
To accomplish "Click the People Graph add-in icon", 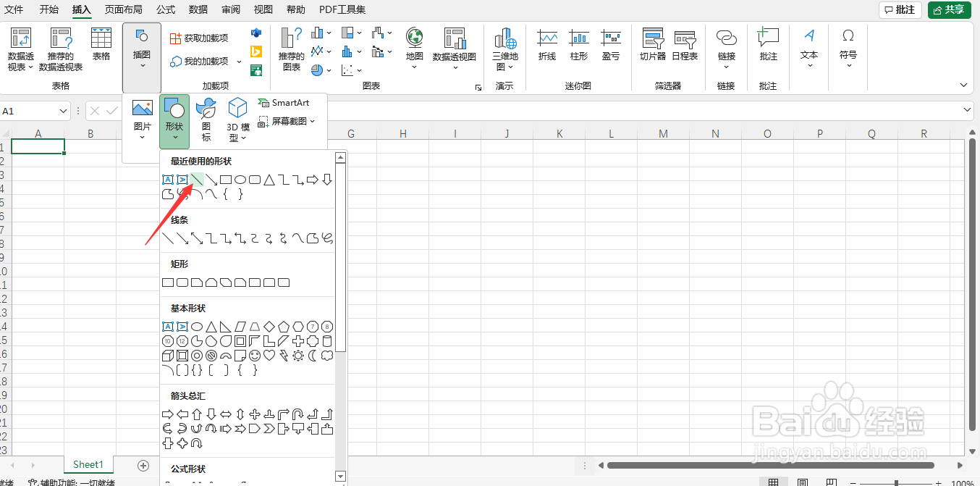I will coord(255,70).
